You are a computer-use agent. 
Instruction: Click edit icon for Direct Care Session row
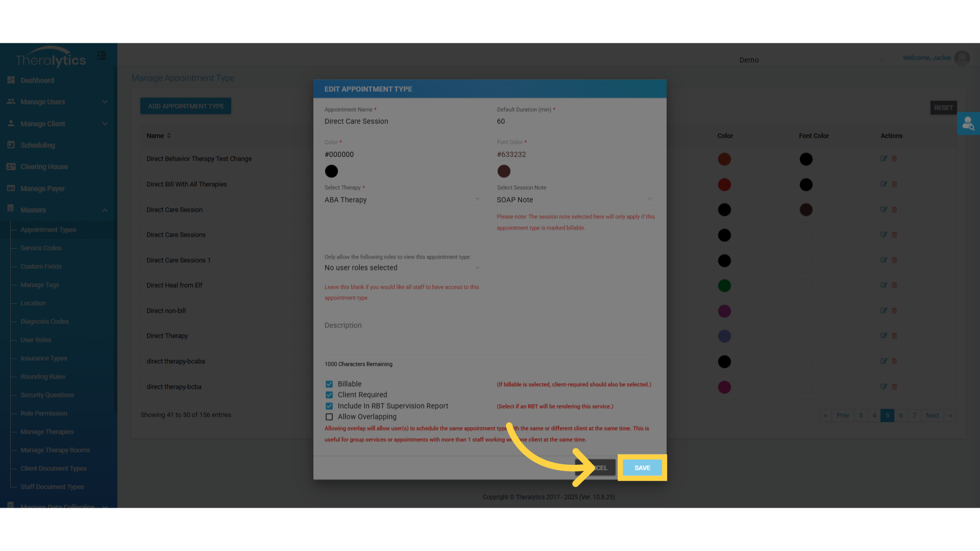pos(884,210)
